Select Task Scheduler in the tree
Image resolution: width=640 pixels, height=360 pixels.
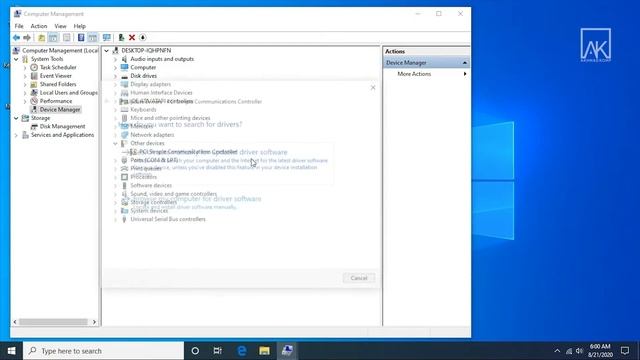point(58,67)
